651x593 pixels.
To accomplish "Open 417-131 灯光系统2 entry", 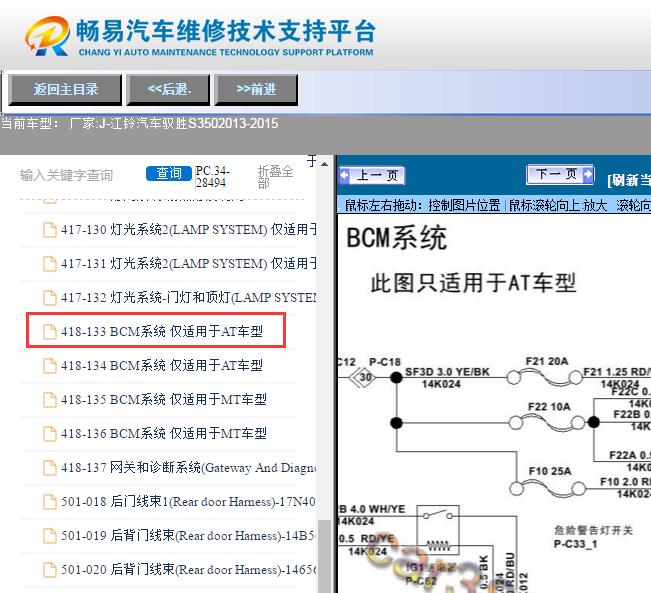I will pyautogui.click(x=188, y=263).
